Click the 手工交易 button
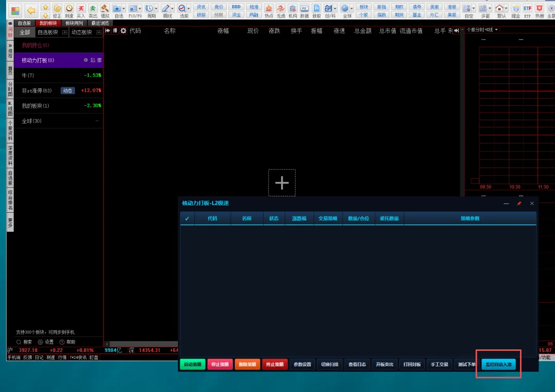This screenshot has width=555, height=392. coord(439,364)
